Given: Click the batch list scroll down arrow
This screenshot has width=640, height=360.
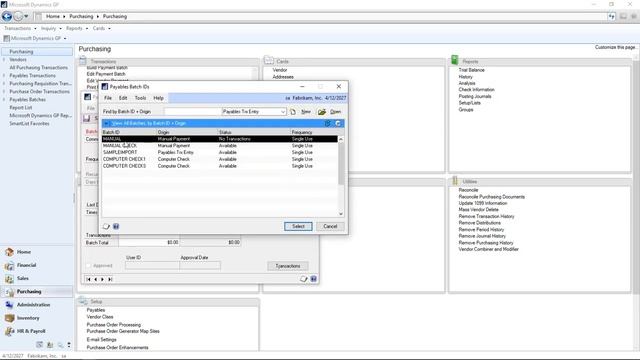Looking at the screenshot, I should click(x=341, y=214).
